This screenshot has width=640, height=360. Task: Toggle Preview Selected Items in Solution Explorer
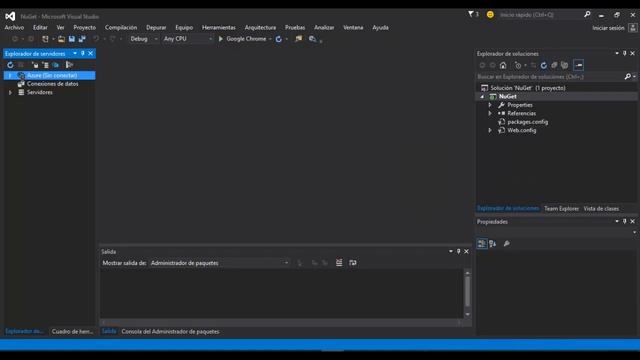tap(578, 65)
